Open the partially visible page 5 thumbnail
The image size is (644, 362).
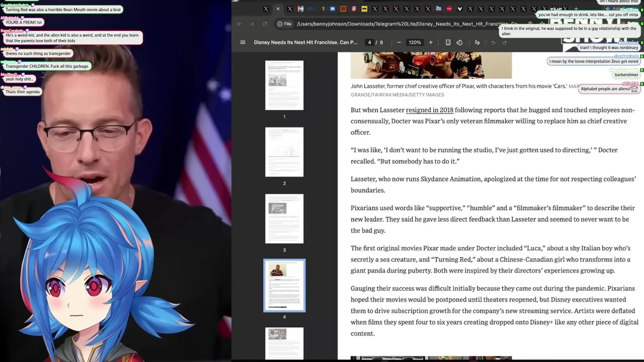(x=284, y=344)
